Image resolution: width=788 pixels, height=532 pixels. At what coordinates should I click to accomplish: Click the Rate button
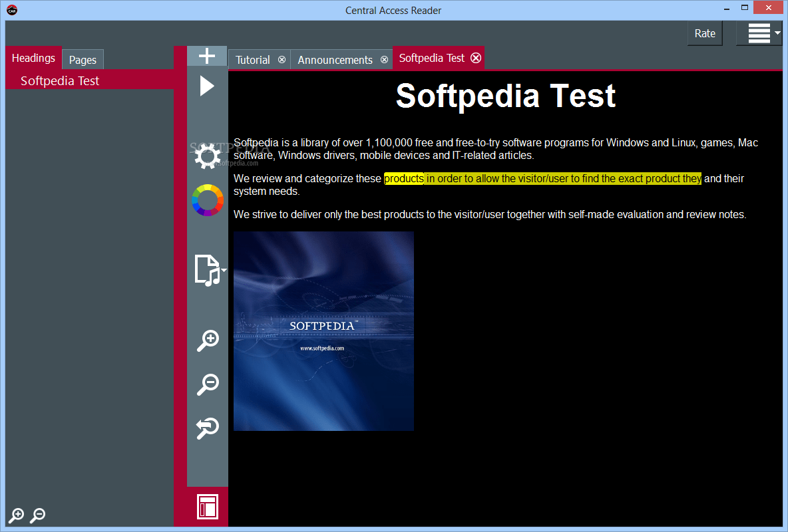coord(705,33)
